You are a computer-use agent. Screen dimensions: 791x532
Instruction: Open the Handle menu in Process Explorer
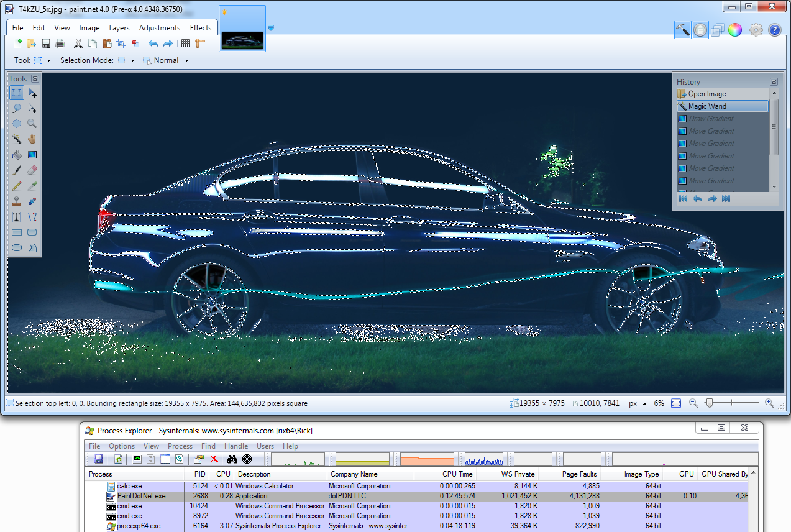[x=236, y=446]
